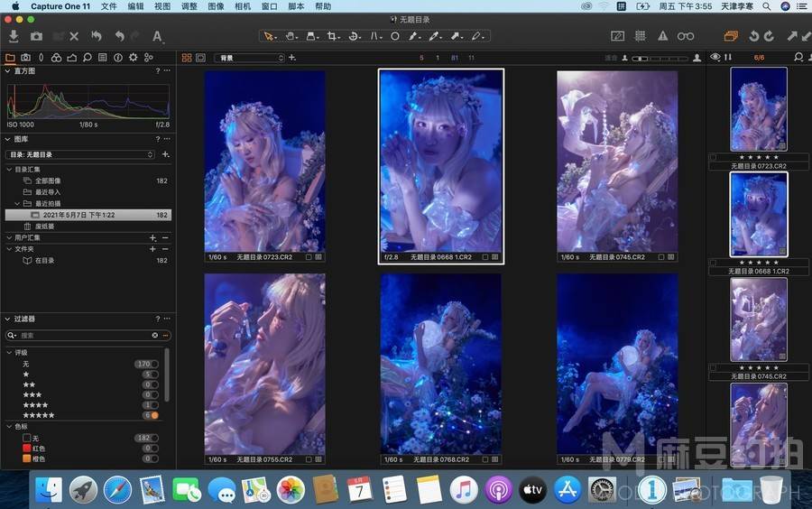This screenshot has height=509, width=812.
Task: Click the letter A icon in the top toolbar
Action: (157, 36)
